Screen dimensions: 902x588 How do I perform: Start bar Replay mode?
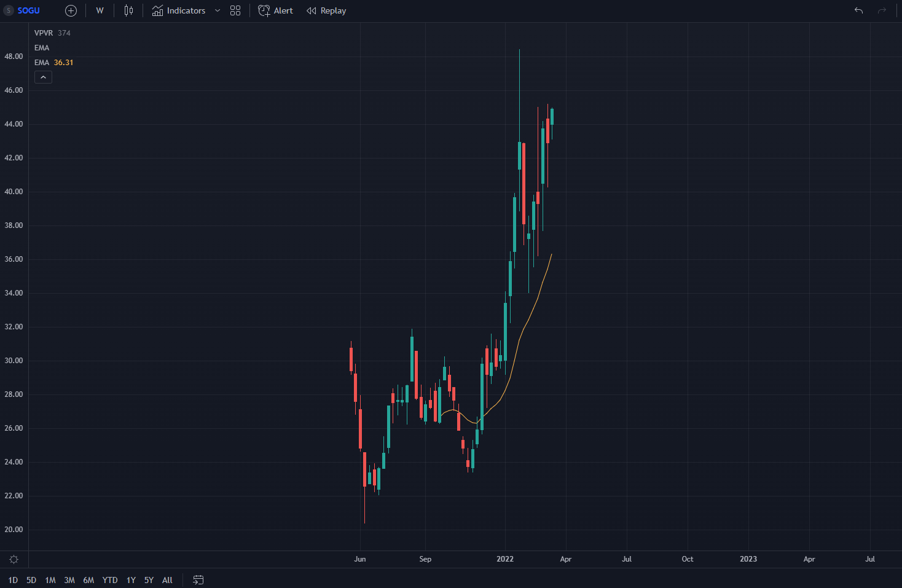pos(326,10)
